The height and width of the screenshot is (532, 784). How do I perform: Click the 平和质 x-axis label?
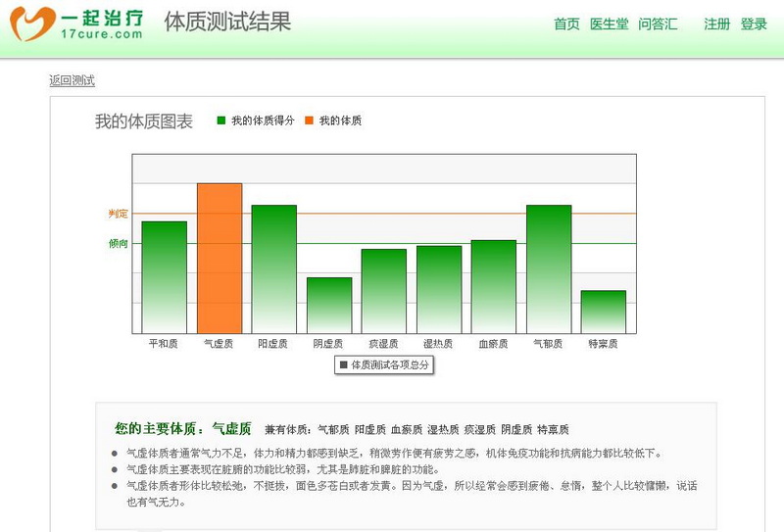point(163,344)
